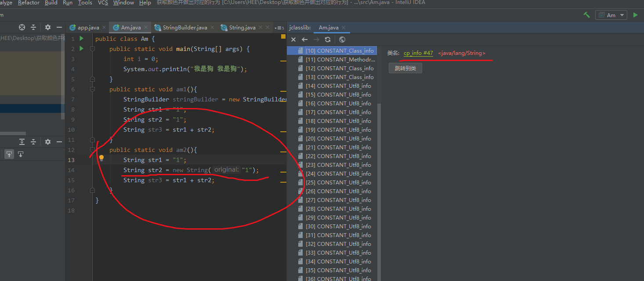The image size is (644, 281).
Task: Click the yellow lightbulb intention icon on line 13
Action: pos(101,158)
